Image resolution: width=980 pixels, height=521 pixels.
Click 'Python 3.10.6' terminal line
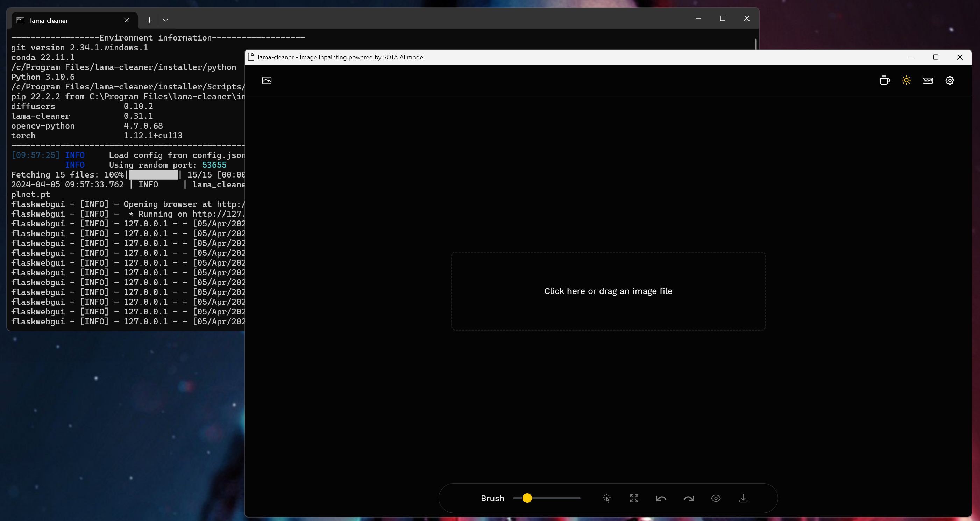click(x=43, y=77)
